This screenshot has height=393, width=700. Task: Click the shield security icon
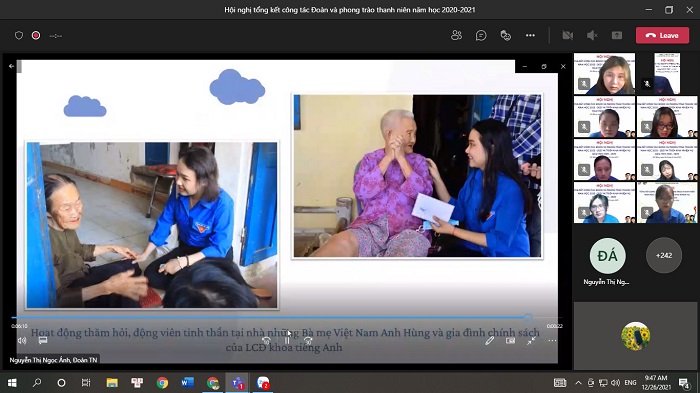click(x=19, y=35)
